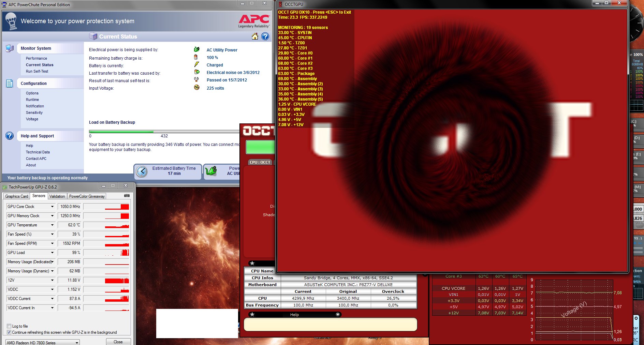Click the battery charge icon next to 100 %
The height and width of the screenshot is (345, 644).
[196, 57]
